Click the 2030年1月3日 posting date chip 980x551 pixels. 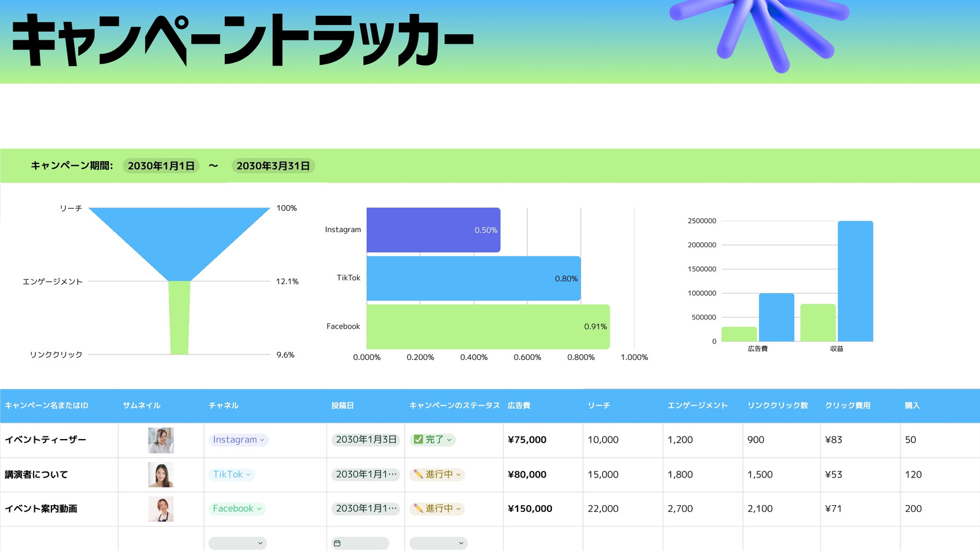(366, 440)
